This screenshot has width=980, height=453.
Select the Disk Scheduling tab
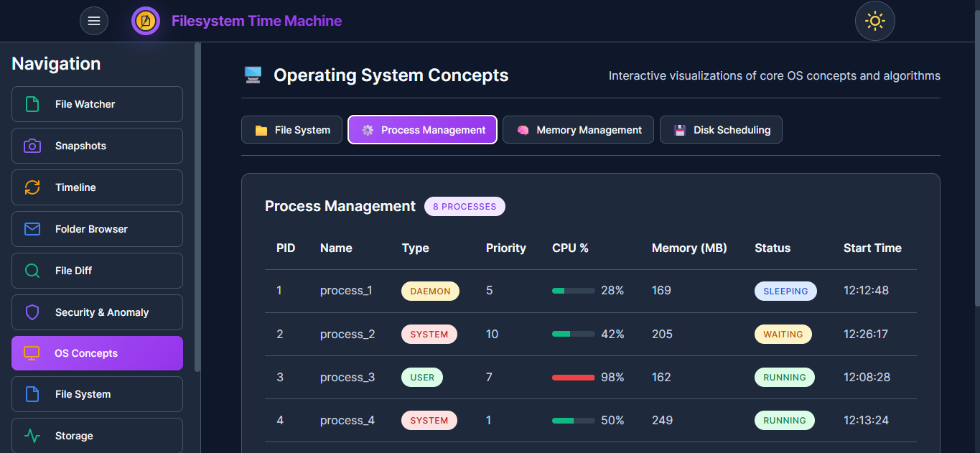coord(721,129)
